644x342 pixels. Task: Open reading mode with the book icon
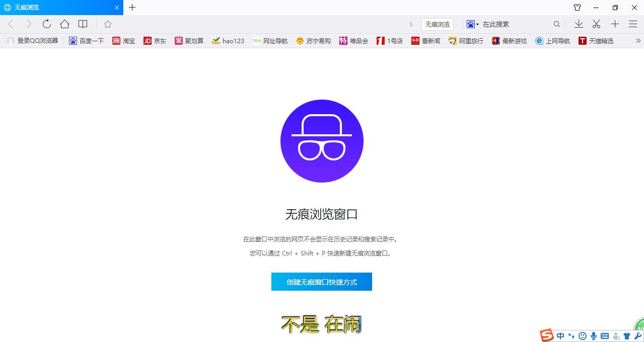[x=83, y=24]
